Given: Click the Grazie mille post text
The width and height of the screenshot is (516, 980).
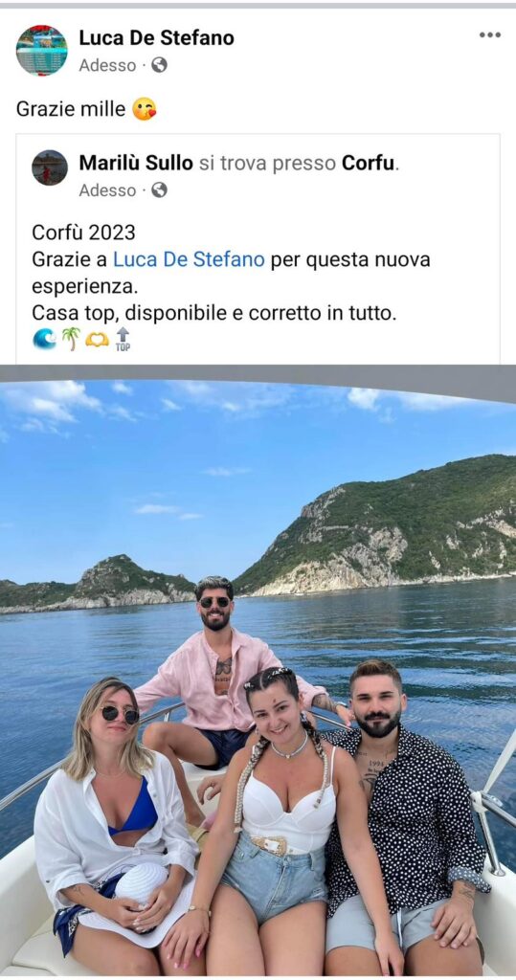Looking at the screenshot, I should point(71,109).
